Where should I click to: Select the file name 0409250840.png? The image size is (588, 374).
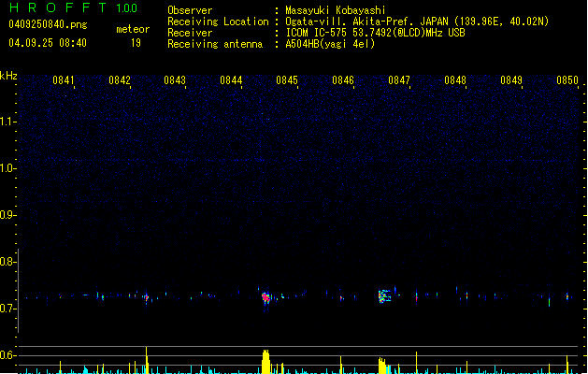[48, 24]
